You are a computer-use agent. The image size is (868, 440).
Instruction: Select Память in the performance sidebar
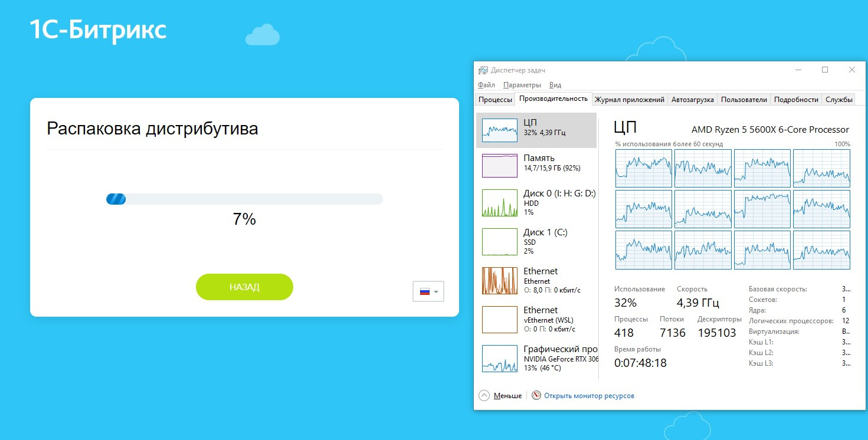click(x=536, y=166)
